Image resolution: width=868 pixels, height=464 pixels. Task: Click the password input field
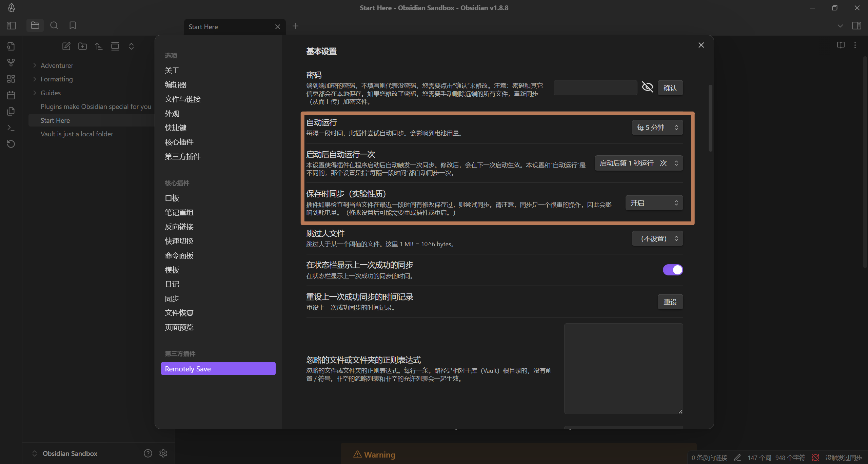595,88
